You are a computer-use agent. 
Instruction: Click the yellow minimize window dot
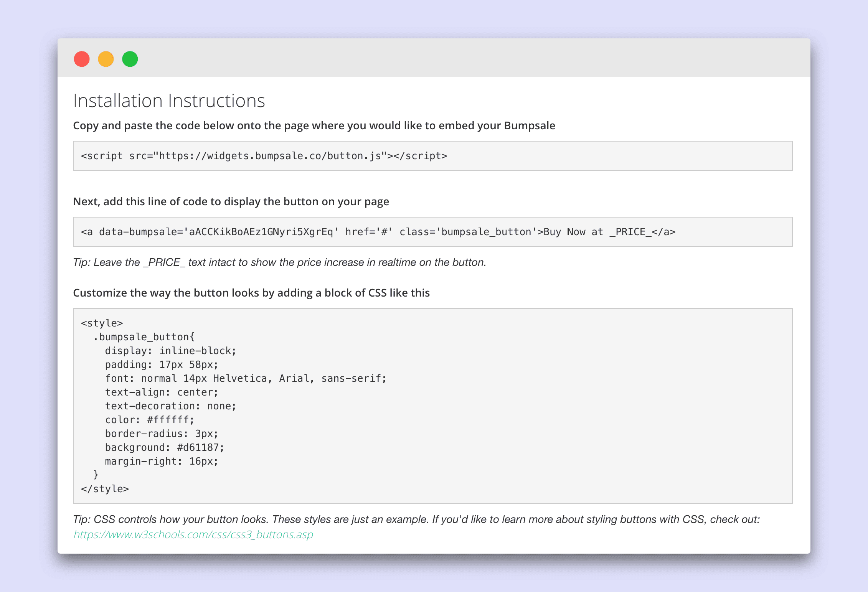[x=106, y=59]
